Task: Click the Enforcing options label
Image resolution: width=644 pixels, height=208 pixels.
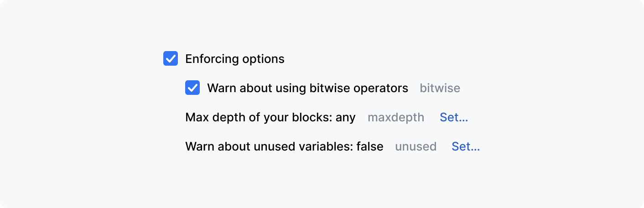Action: tap(234, 59)
